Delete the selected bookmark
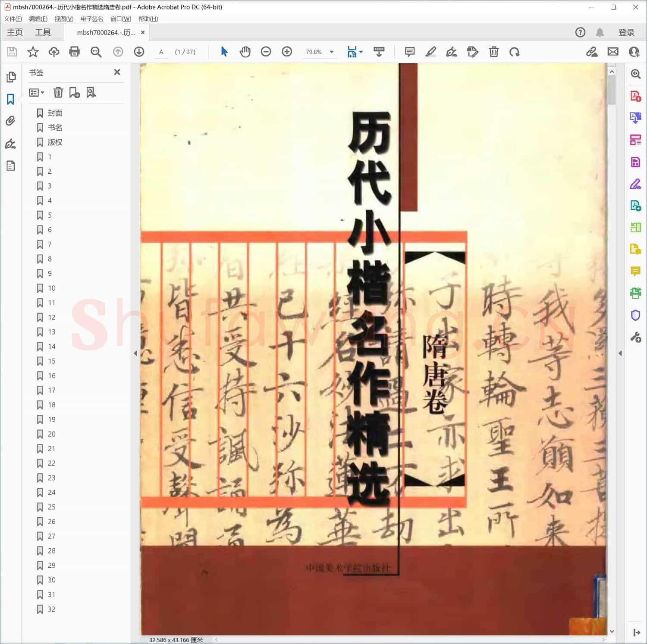Viewport: 647px width, 644px height. (58, 92)
